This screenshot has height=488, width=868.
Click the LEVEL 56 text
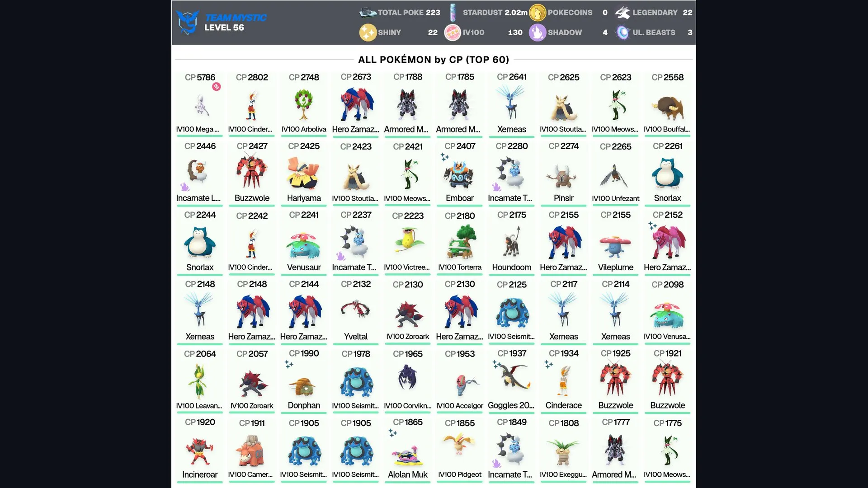tap(224, 28)
